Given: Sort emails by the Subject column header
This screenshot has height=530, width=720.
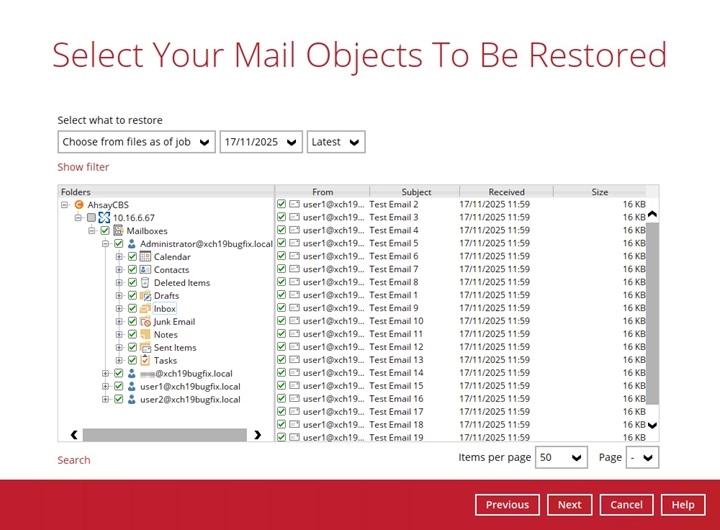Looking at the screenshot, I should pos(415,192).
